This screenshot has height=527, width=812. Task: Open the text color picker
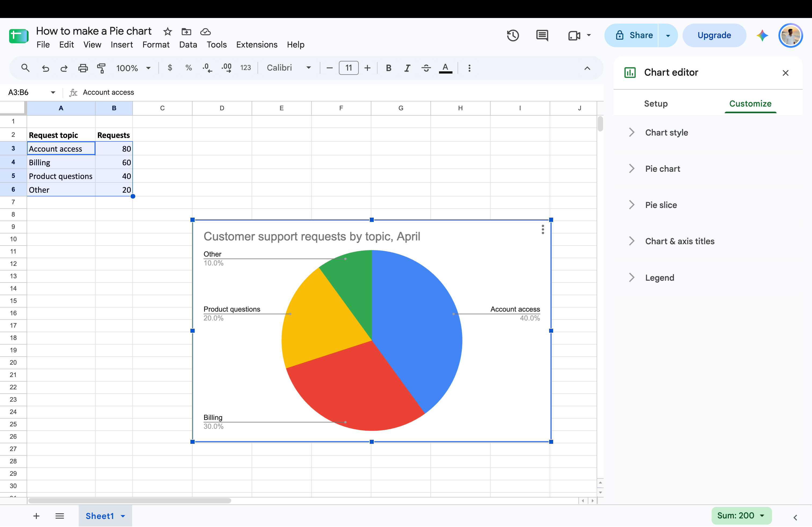click(x=445, y=68)
